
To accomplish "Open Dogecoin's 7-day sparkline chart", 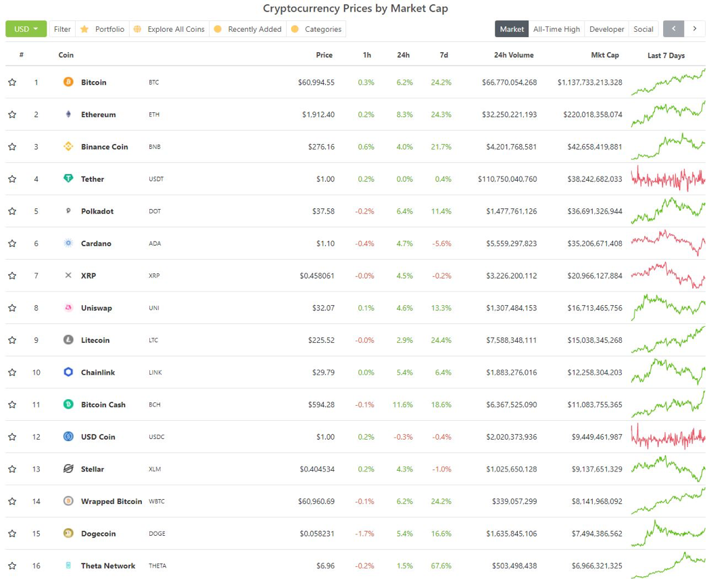I will (668, 534).
